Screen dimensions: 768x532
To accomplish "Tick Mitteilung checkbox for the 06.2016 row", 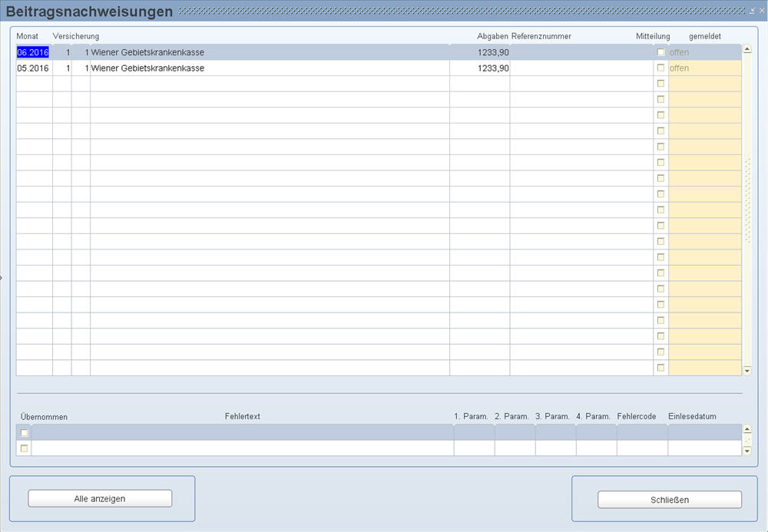I will click(x=660, y=52).
